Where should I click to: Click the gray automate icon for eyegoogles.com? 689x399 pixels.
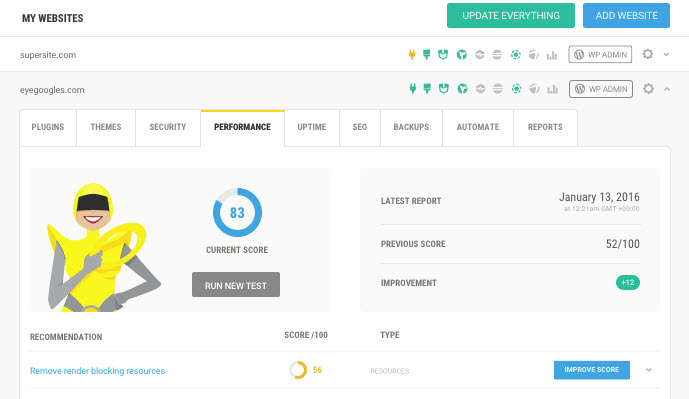535,89
